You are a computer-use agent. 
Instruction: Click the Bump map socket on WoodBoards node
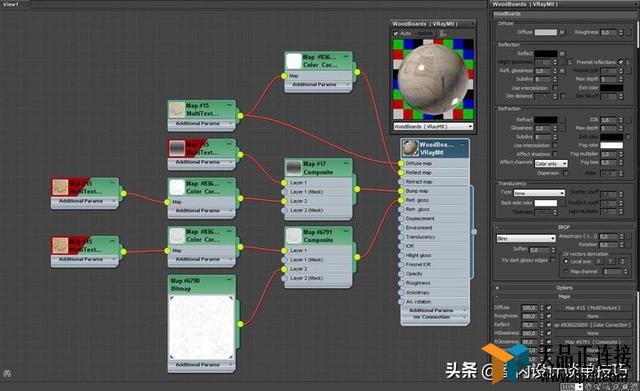[401, 191]
